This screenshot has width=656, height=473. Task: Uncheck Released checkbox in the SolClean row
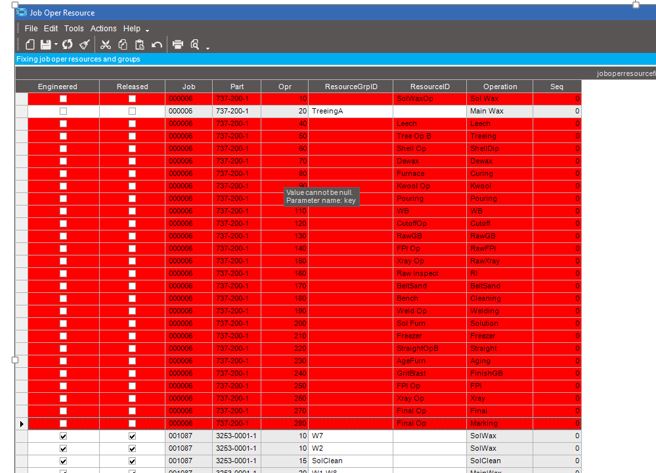[132, 461]
